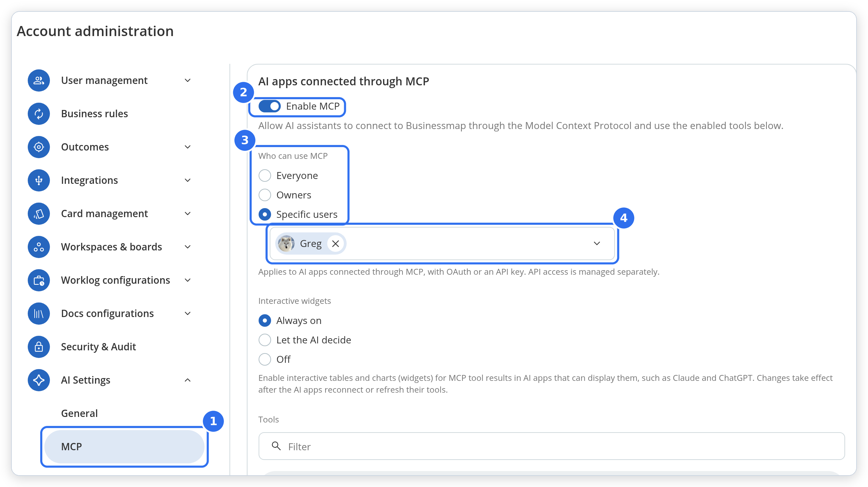Expand the Docs configurations chevron

click(x=188, y=314)
